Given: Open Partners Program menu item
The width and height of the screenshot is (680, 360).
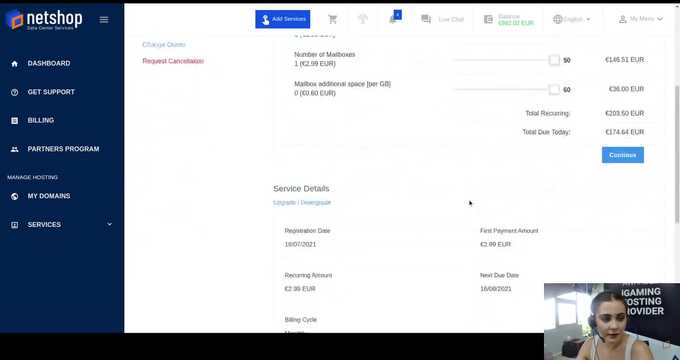Looking at the screenshot, I should tap(62, 149).
